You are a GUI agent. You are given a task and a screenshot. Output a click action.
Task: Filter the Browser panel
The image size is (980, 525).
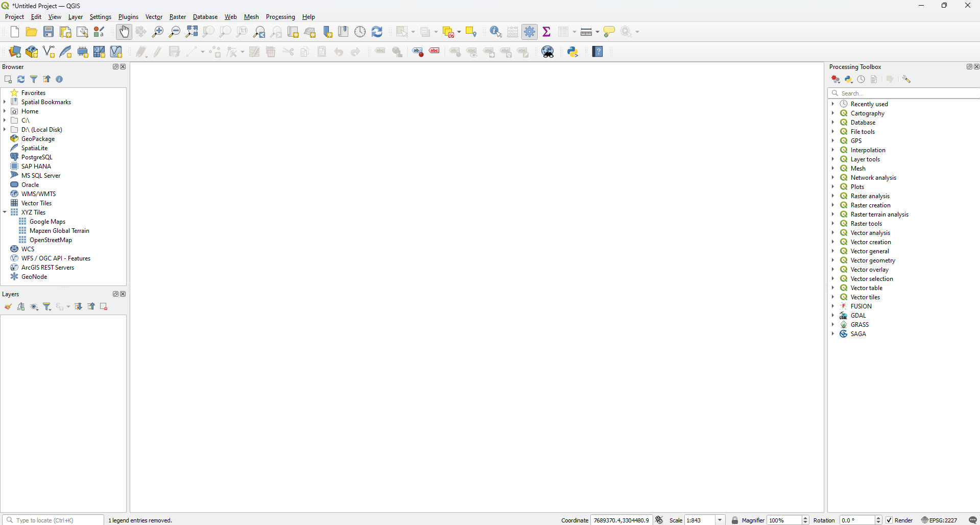pos(34,79)
